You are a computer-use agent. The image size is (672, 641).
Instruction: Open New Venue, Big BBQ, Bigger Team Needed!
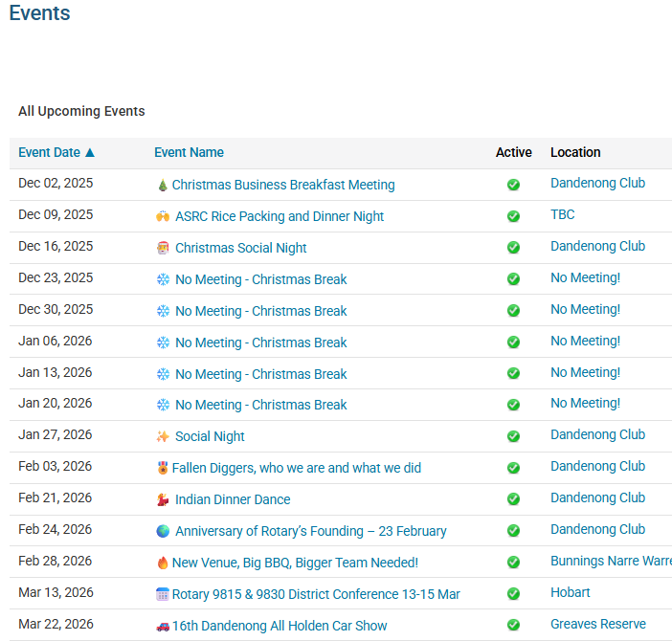295,564
